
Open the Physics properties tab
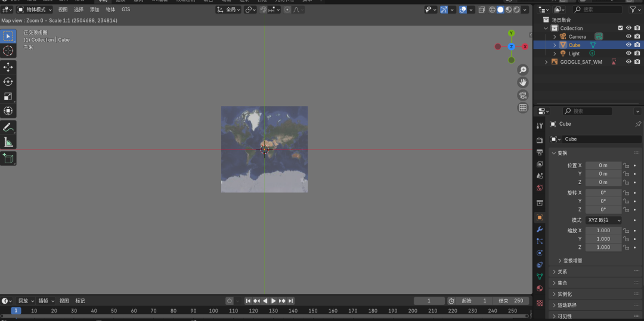point(540,253)
